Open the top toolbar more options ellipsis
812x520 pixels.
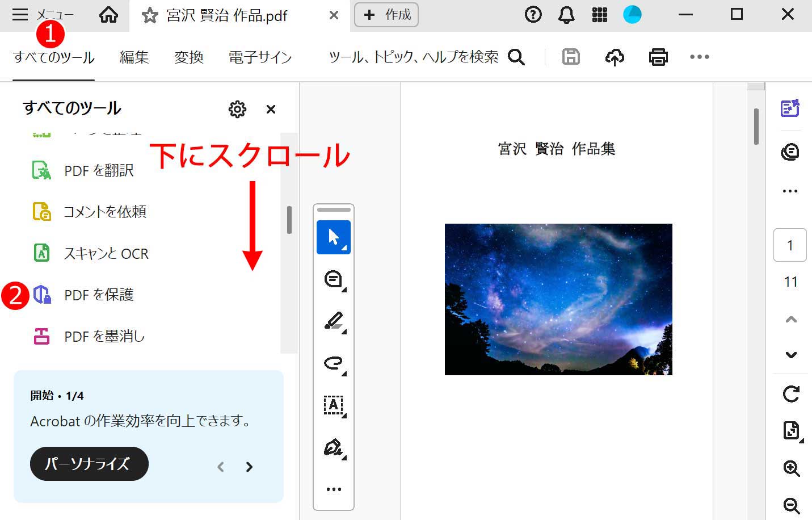pos(700,57)
